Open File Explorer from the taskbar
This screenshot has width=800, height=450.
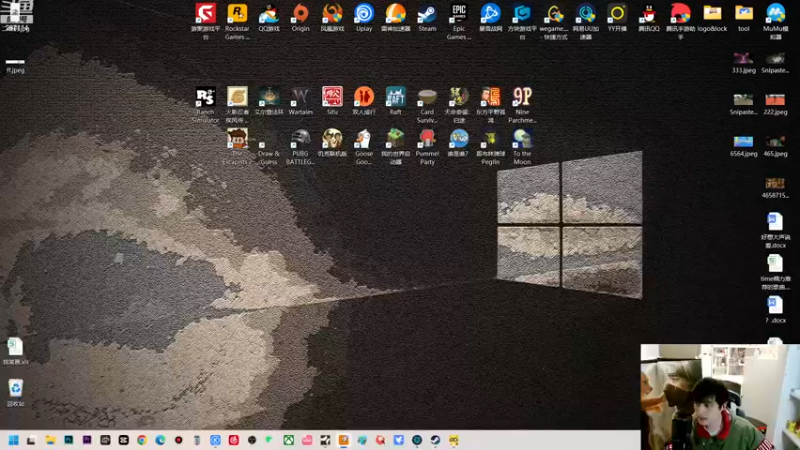pos(50,440)
